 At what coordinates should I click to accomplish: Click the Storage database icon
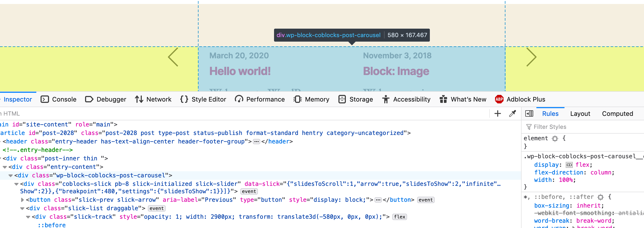pyautogui.click(x=342, y=99)
